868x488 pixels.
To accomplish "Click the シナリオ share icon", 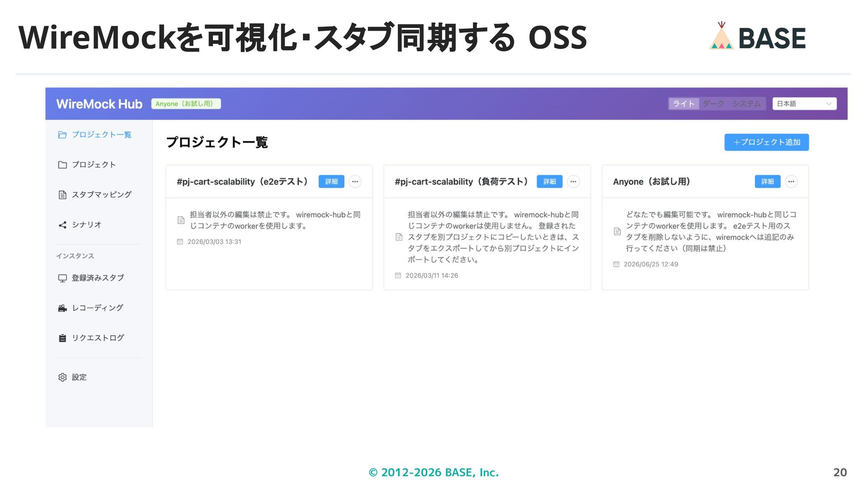I will [62, 225].
